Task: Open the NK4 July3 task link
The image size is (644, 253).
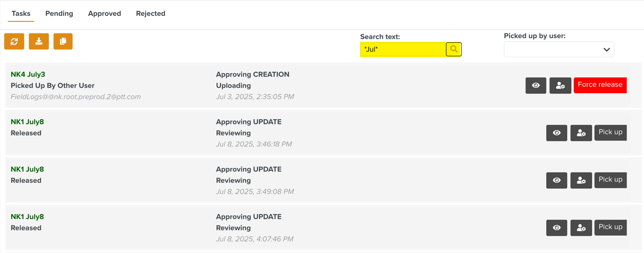Action: pyautogui.click(x=28, y=74)
